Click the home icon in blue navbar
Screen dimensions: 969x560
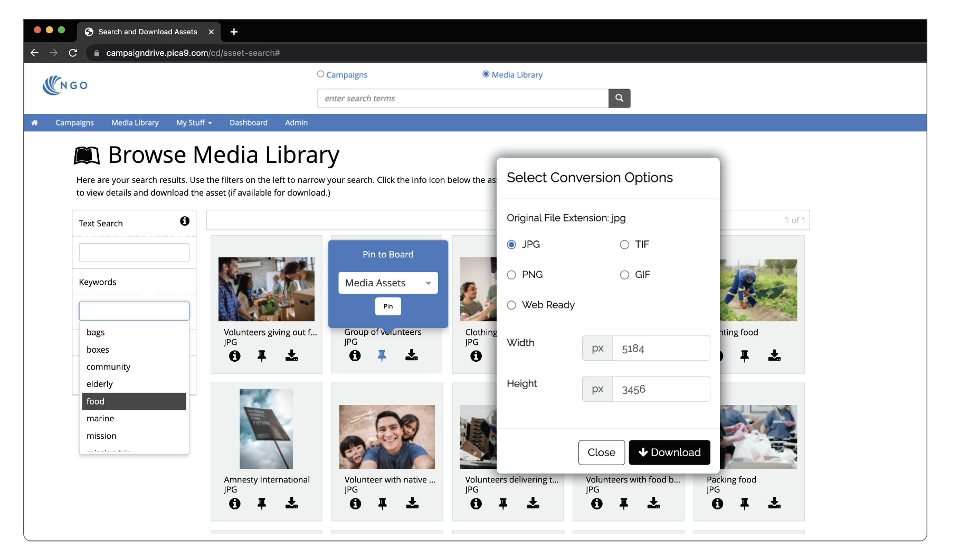35,122
